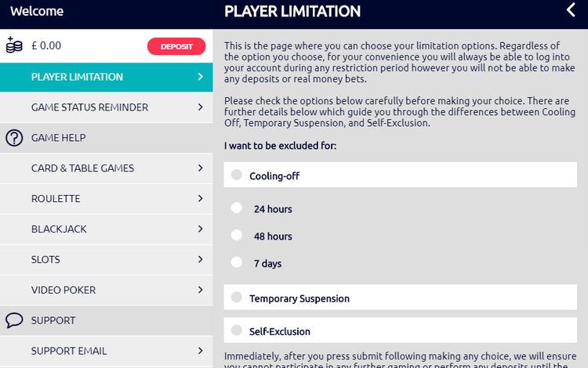
Task: Open the Slots help section
Action: pos(106,260)
